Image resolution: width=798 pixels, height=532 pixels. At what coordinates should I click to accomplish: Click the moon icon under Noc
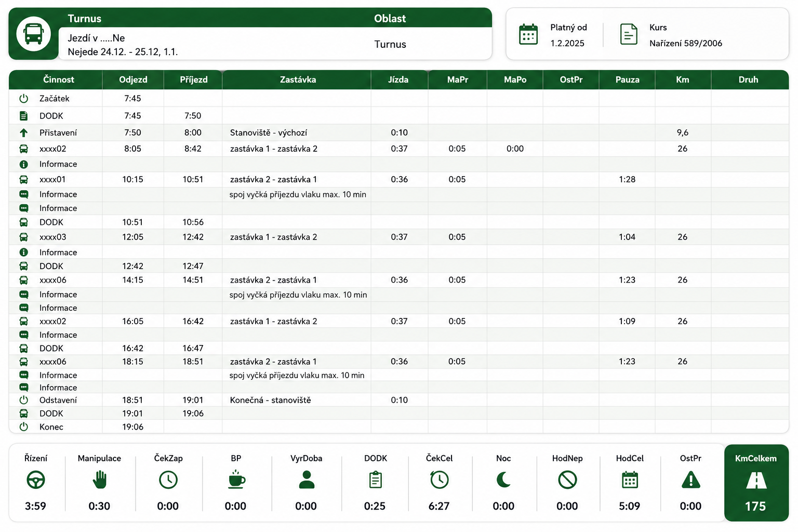503,480
